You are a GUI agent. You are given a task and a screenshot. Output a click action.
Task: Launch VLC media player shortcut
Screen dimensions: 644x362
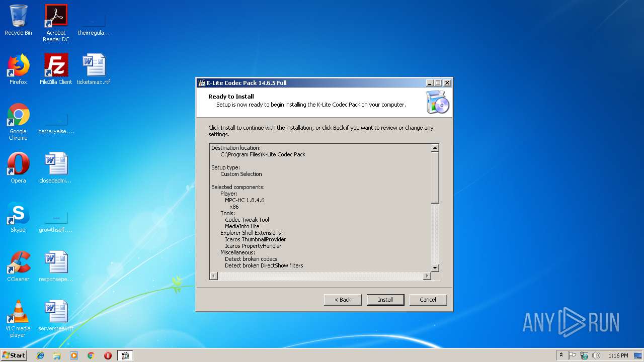point(18,319)
